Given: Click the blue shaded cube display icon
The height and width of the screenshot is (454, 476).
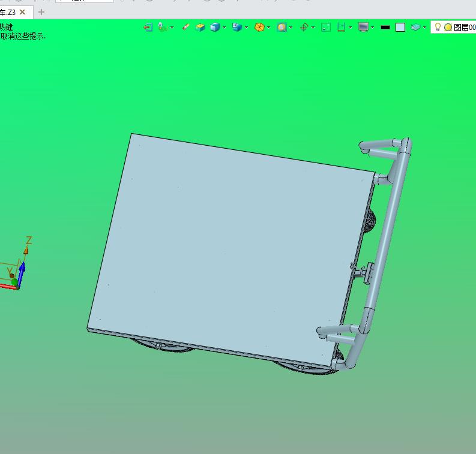Looking at the screenshot, I should pyautogui.click(x=215, y=28).
